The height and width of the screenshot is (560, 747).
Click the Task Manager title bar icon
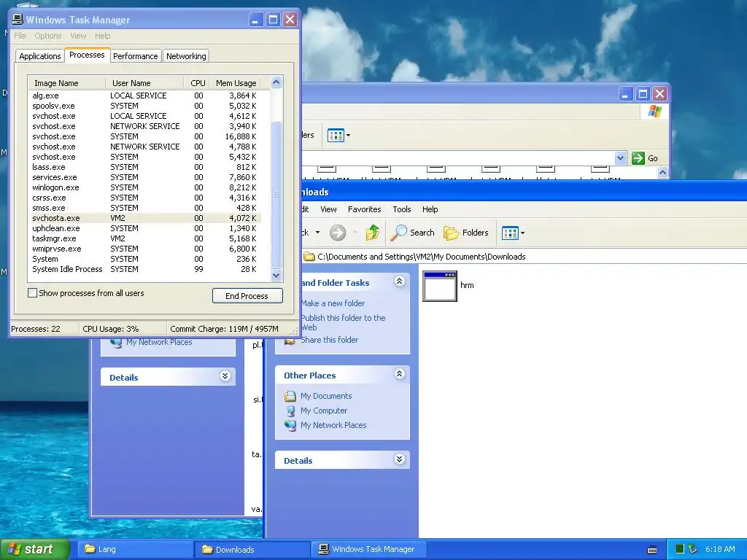18,19
